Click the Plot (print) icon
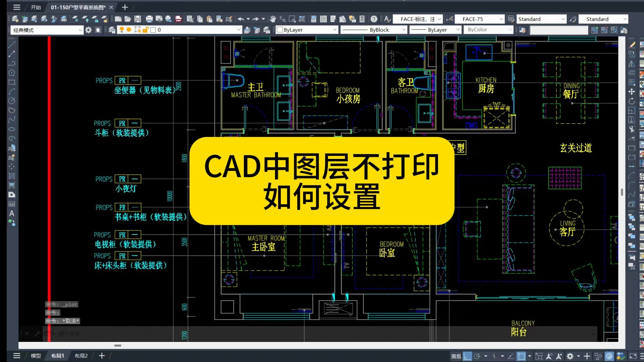The width and height of the screenshot is (644, 362). [149, 19]
